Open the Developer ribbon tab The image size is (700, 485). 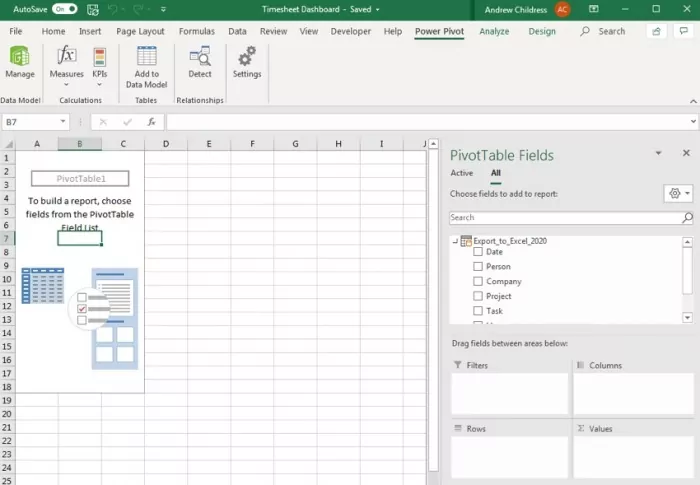point(350,31)
